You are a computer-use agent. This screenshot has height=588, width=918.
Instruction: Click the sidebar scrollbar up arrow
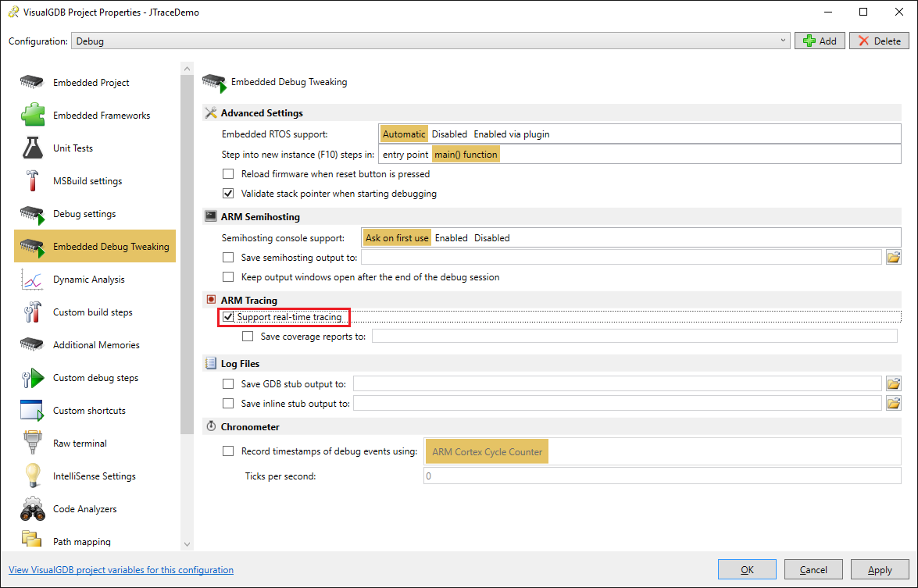click(187, 69)
